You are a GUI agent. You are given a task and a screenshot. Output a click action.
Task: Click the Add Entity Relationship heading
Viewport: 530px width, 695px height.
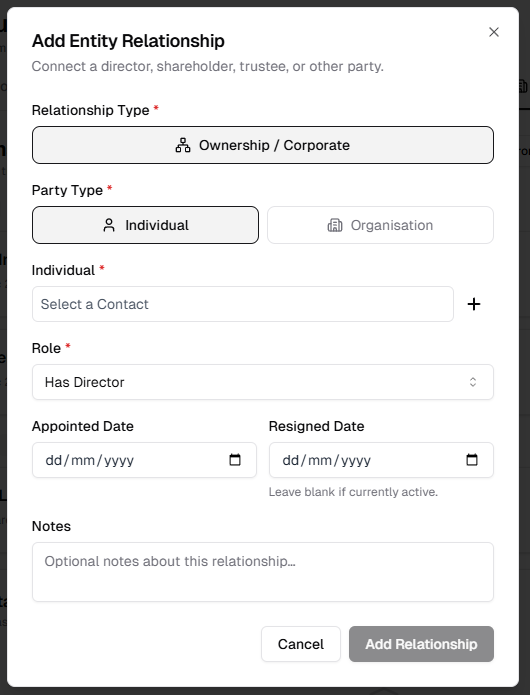128,41
